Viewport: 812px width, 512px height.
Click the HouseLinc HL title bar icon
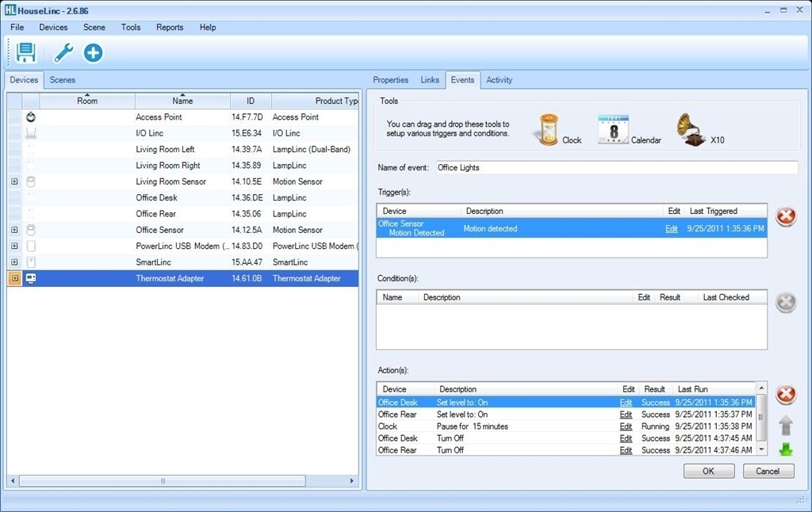point(10,10)
